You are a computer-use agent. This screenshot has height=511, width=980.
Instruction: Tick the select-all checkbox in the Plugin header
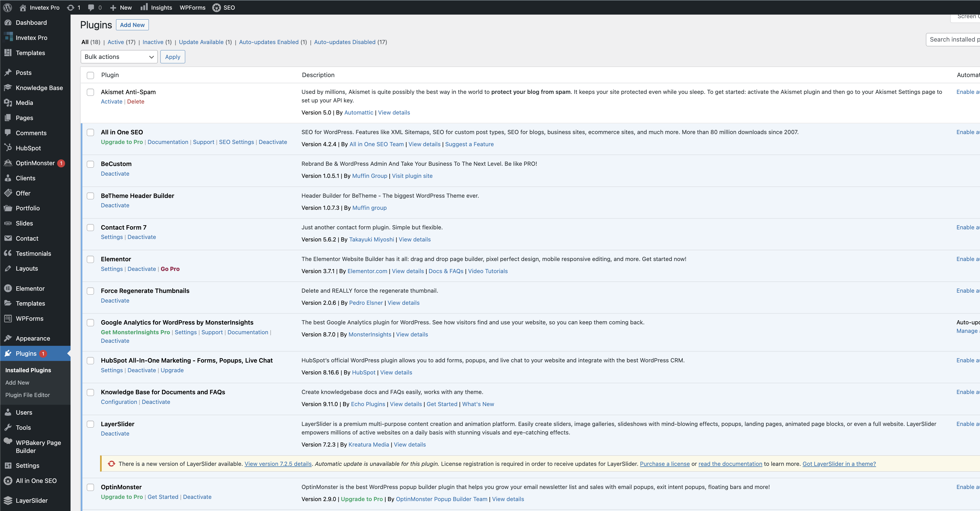point(91,75)
